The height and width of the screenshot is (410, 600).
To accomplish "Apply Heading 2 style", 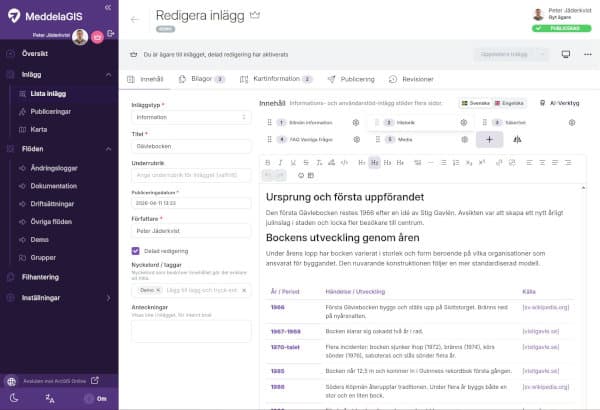I will tap(374, 163).
